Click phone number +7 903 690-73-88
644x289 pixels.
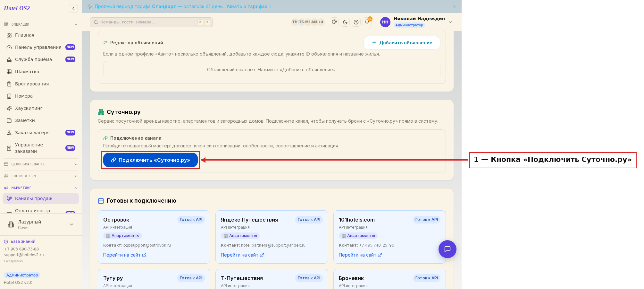coord(21,249)
